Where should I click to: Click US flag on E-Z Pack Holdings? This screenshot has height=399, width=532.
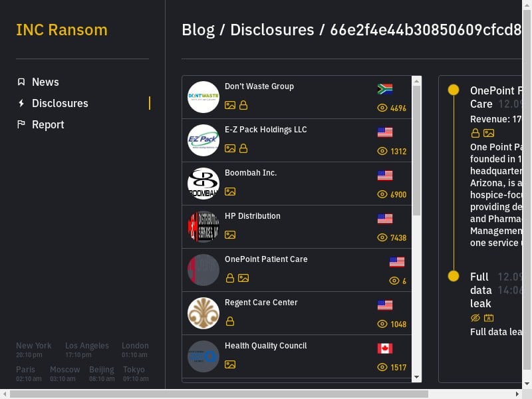click(385, 132)
